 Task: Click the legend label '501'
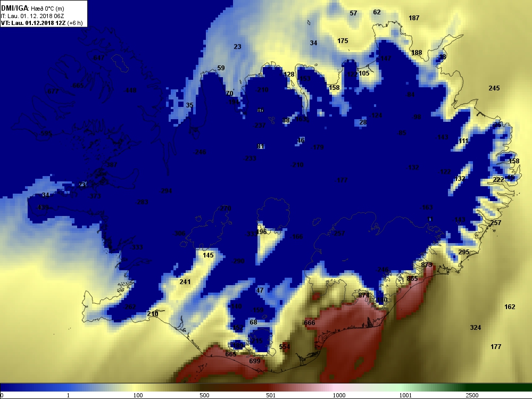271,395
